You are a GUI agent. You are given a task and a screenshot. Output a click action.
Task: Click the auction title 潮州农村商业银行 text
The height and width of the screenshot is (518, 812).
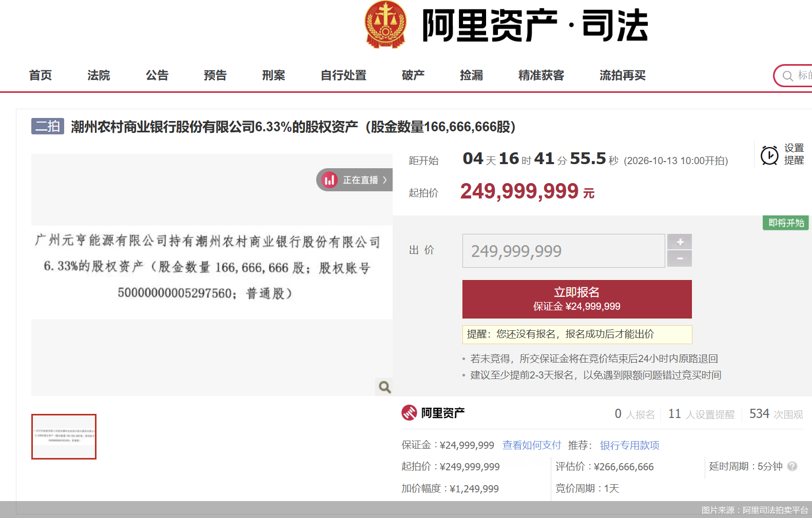[x=293, y=127]
